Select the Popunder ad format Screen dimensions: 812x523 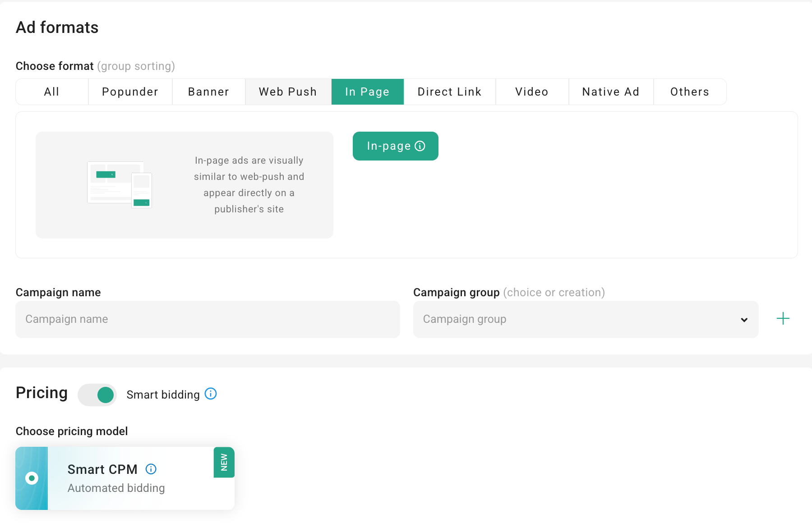point(130,92)
